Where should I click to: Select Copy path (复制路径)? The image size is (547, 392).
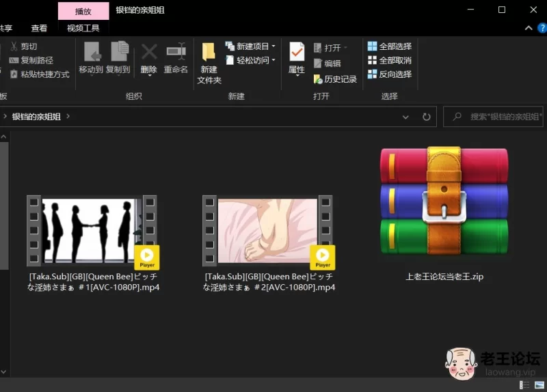(x=31, y=60)
